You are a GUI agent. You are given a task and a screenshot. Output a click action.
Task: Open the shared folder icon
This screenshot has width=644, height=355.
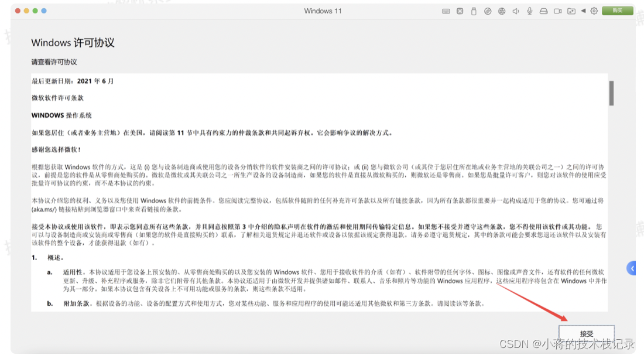pyautogui.click(x=571, y=11)
